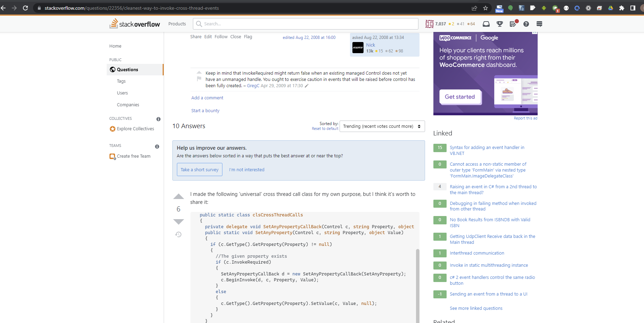Viewport: 644px width, 323px height.
Task: Open Debugging in failing method linked question
Action: [493, 206]
